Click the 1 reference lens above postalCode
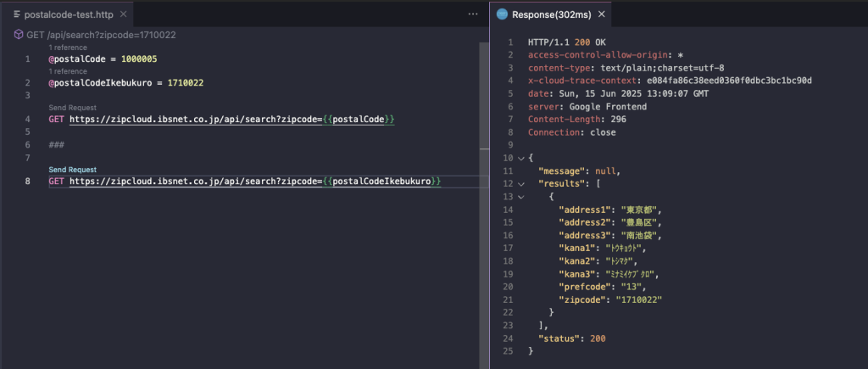The image size is (868, 369). coord(69,48)
